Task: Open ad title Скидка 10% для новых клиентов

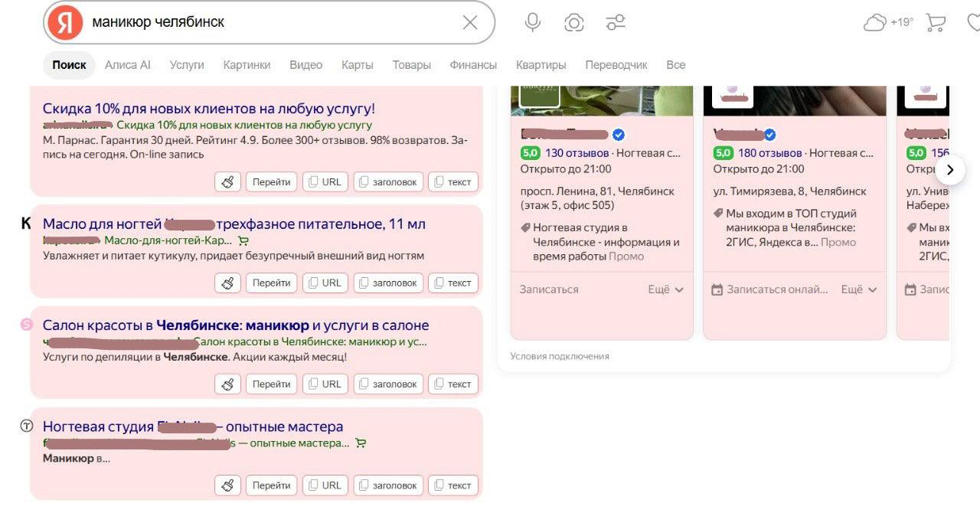Action: pyautogui.click(x=209, y=109)
